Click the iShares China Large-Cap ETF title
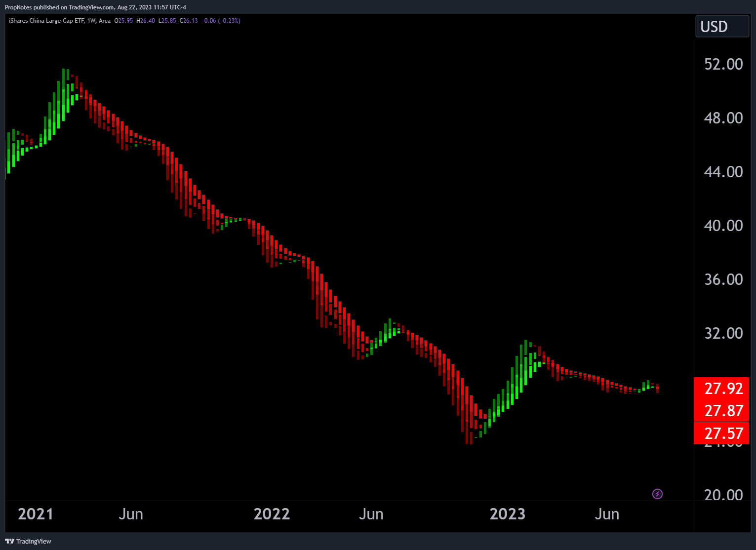The width and height of the screenshot is (756, 550). 46,21
